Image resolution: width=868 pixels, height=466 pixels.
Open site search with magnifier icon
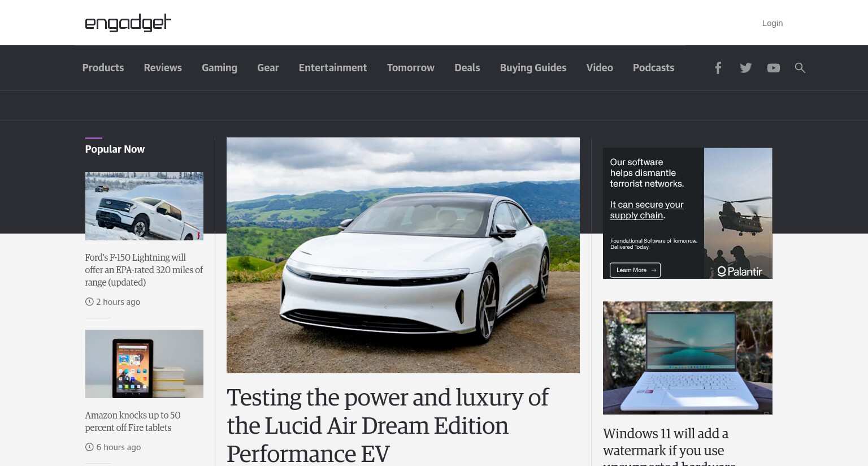(x=800, y=68)
